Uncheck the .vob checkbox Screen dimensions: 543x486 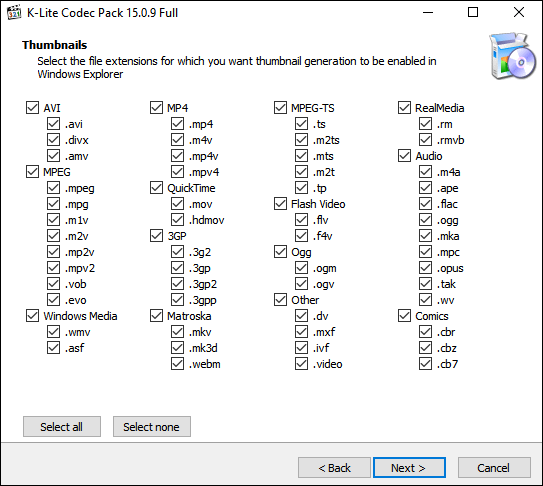coord(53,284)
